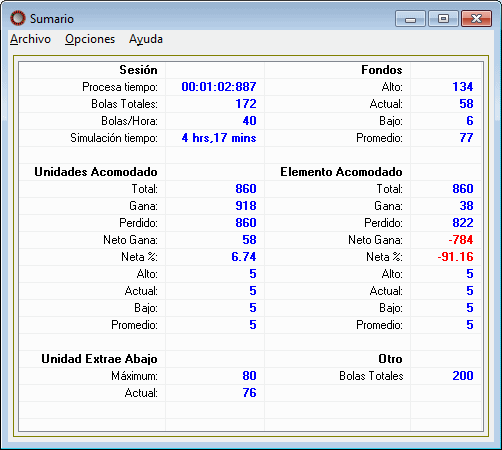
Task: Open the Opciones menu
Action: point(90,39)
